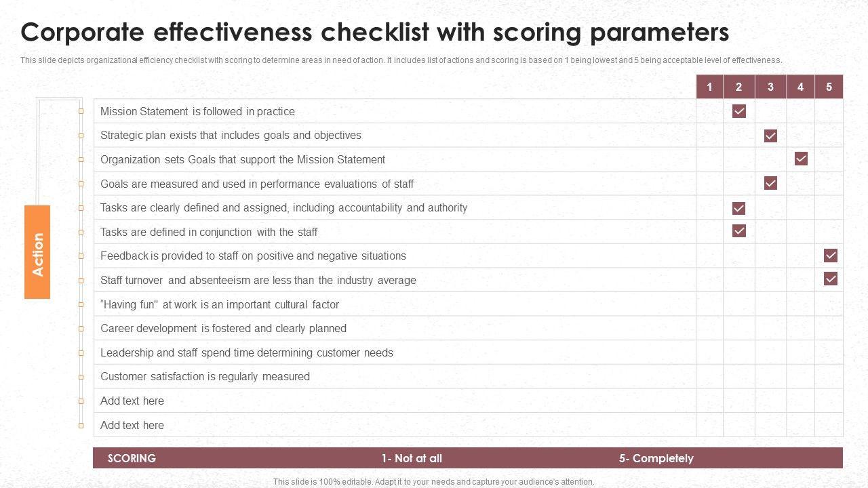The height and width of the screenshot is (488, 868).
Task: Select the bullet next to Customer satisfaction row
Action: 81,377
